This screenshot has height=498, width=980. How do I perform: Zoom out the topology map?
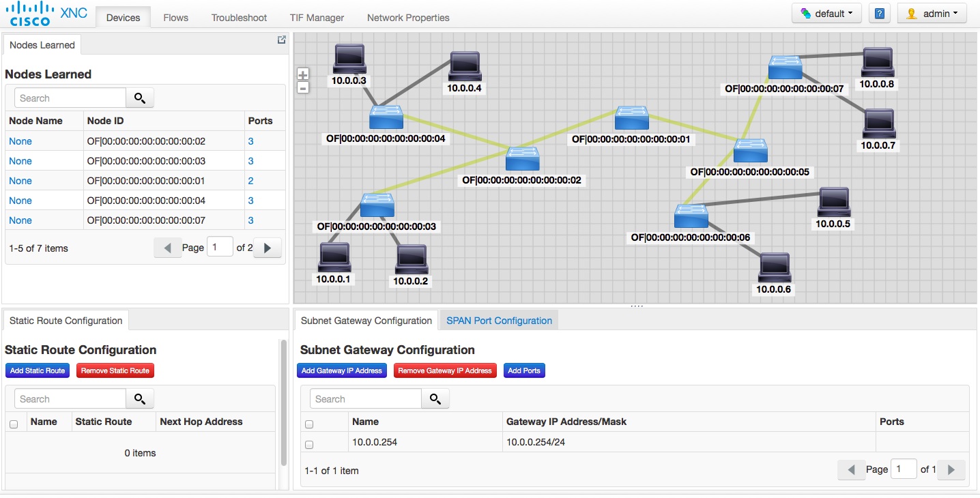pos(303,87)
